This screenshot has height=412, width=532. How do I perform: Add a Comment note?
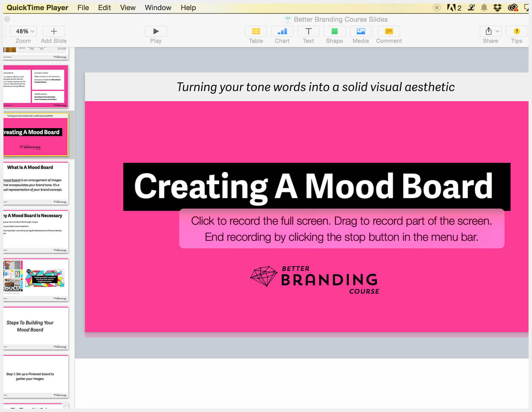click(389, 32)
